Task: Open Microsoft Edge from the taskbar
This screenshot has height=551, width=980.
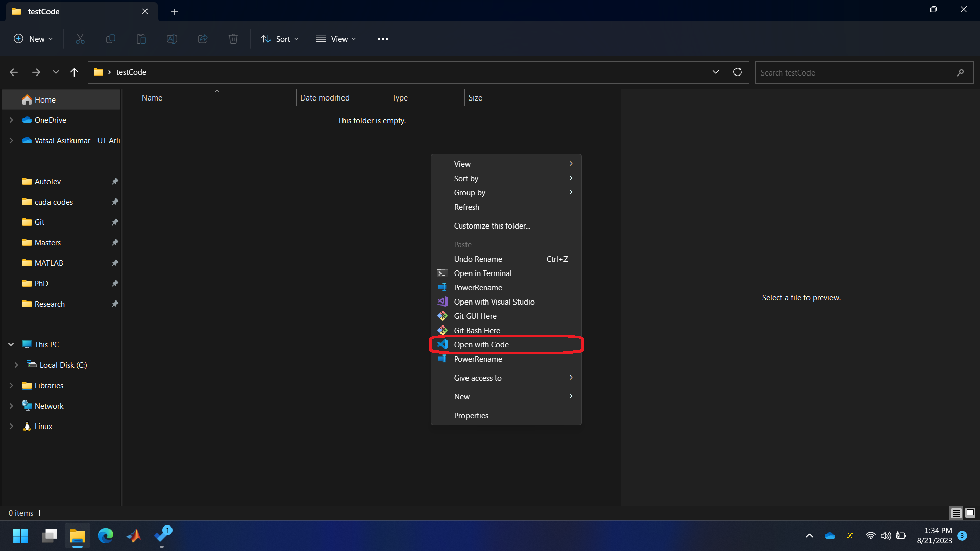Action: coord(106,536)
